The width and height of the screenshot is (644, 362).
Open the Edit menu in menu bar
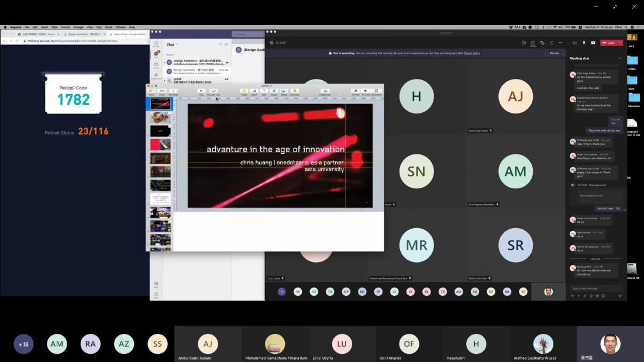[35, 27]
